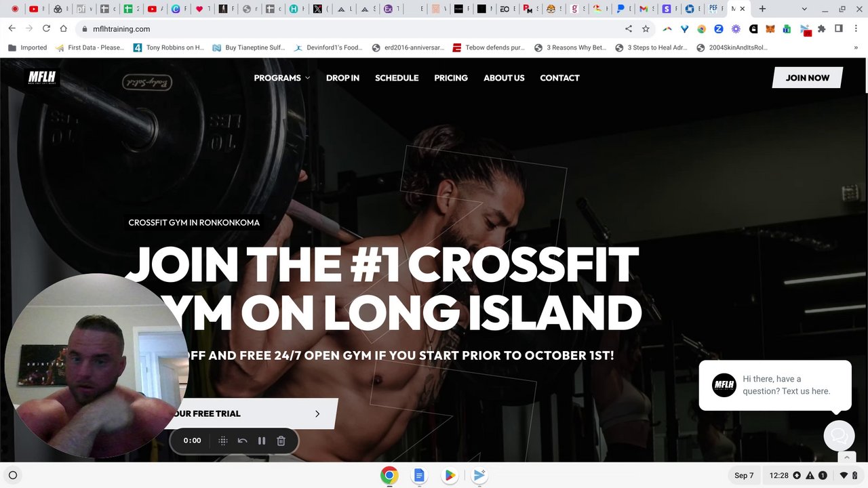868x488 pixels.
Task: Delete the recording with the trash icon
Action: [281, 441]
